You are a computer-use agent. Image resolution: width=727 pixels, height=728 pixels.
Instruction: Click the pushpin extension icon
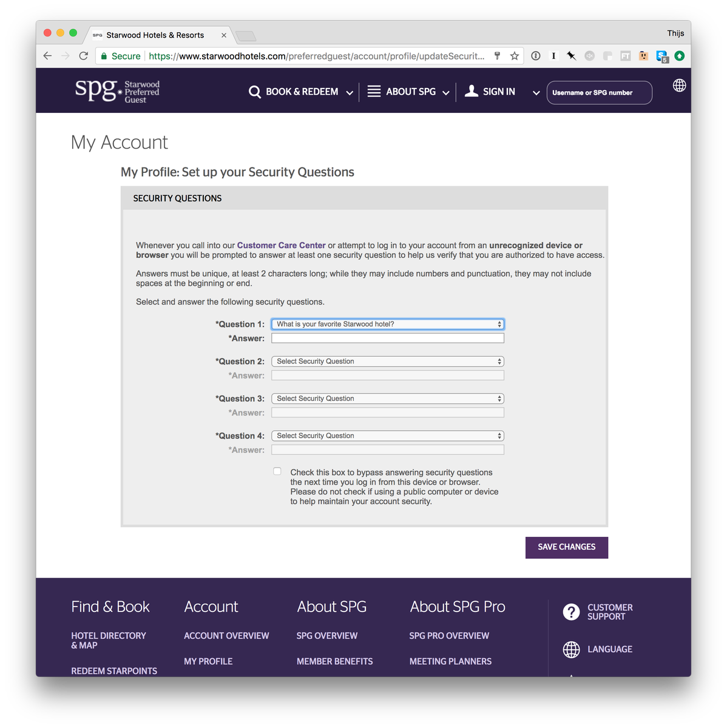[571, 56]
